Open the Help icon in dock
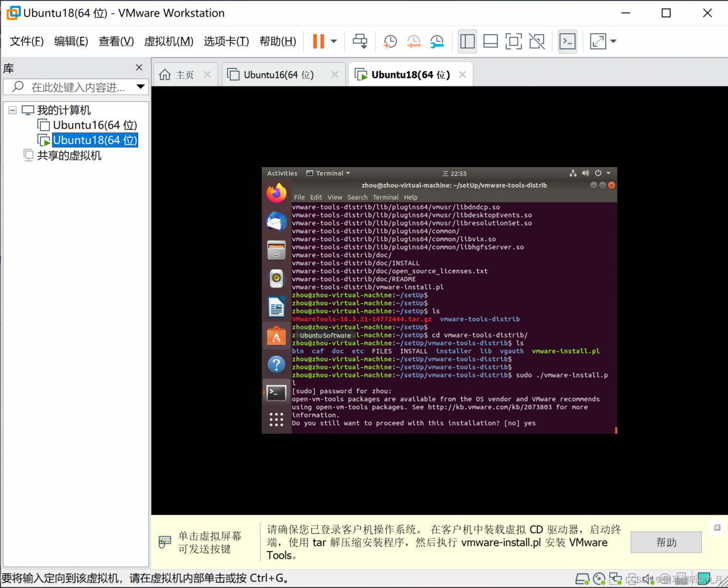Image resolution: width=728 pixels, height=588 pixels. click(276, 364)
